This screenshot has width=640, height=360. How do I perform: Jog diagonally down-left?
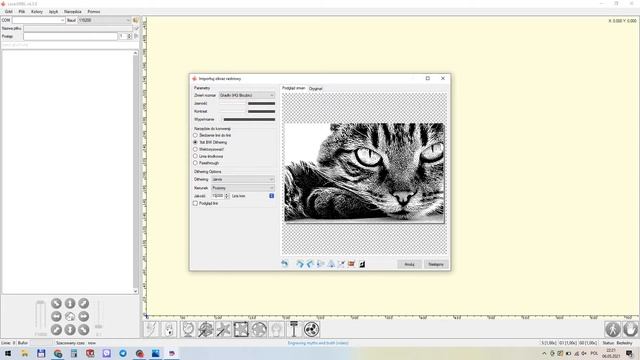56,329
